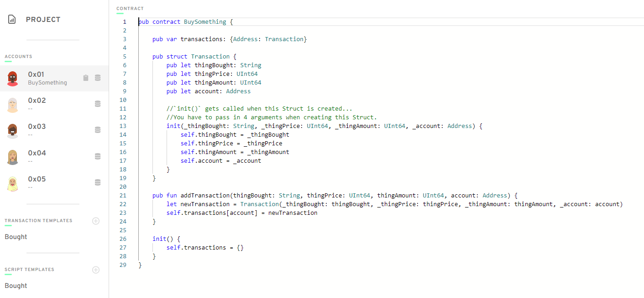Open the PROJECT heading

(43, 20)
